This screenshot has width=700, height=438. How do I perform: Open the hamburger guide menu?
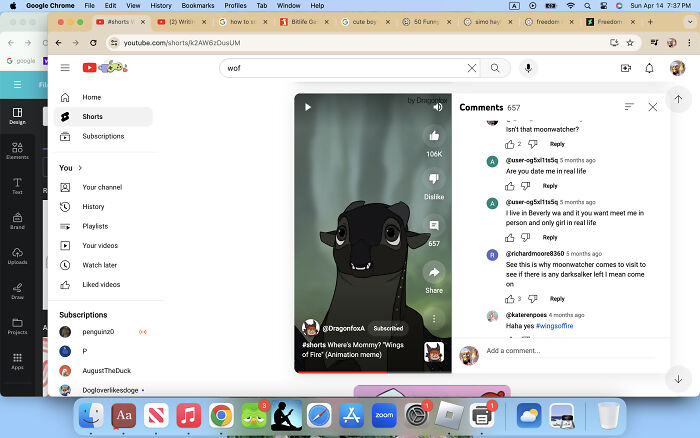point(65,68)
